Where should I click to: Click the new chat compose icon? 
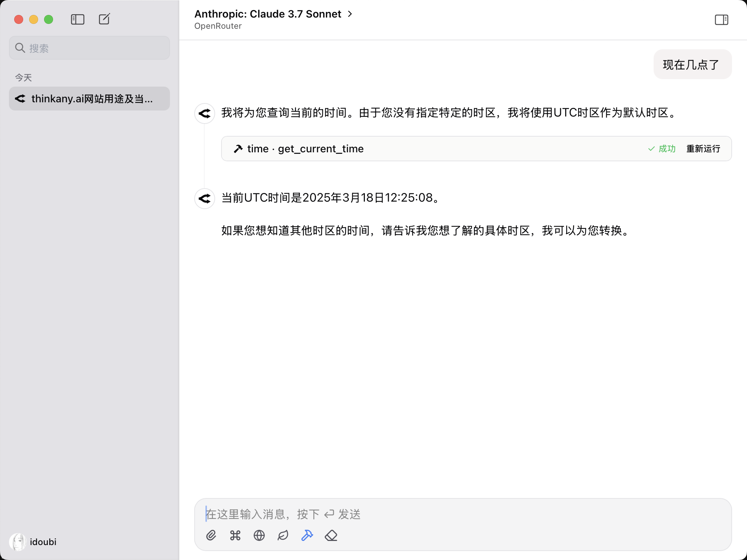click(104, 19)
